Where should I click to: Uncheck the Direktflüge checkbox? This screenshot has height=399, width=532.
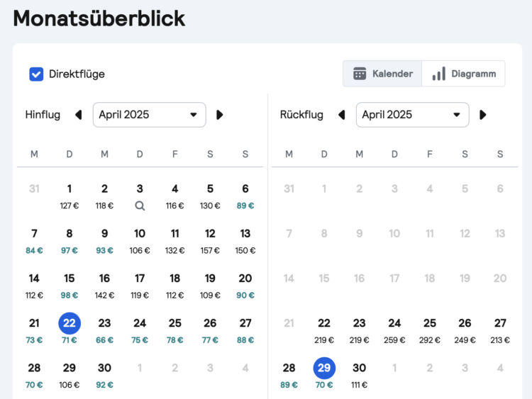[36, 74]
